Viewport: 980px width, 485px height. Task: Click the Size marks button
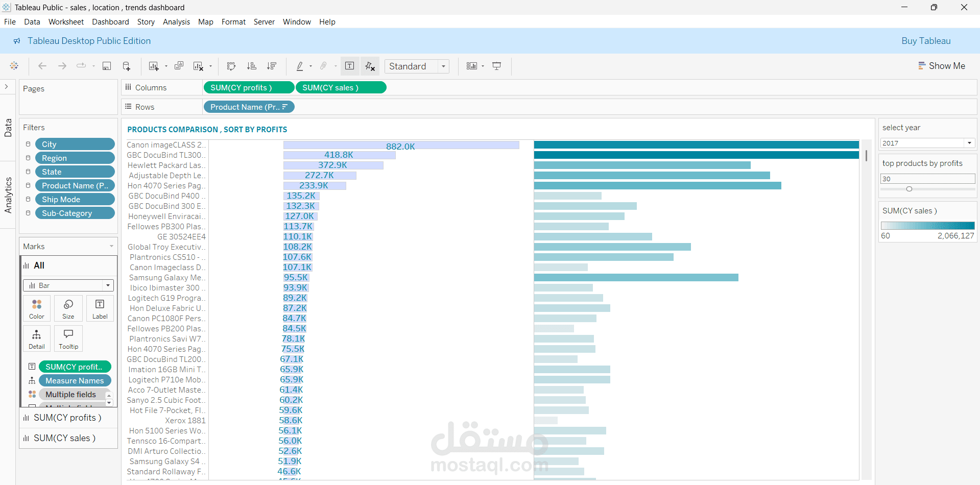click(68, 309)
